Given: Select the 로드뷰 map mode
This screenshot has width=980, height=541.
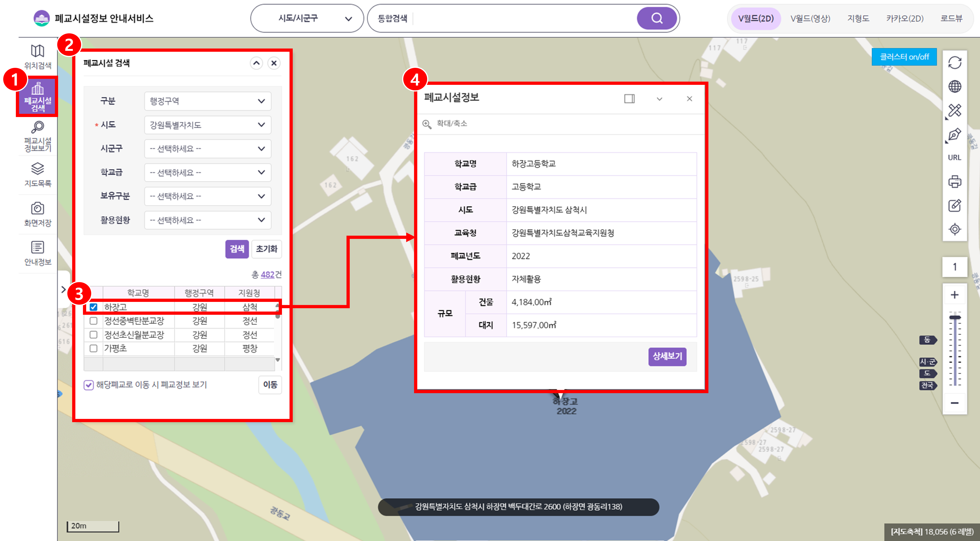Looking at the screenshot, I should (x=953, y=18).
